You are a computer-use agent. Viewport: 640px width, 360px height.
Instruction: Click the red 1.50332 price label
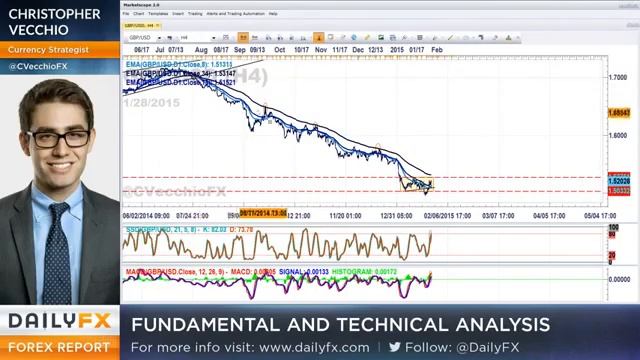pos(619,191)
